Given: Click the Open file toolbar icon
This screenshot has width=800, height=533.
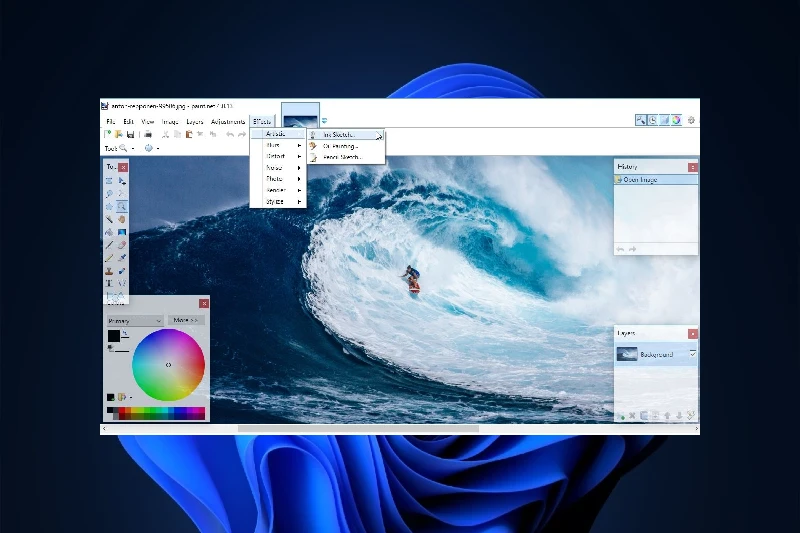Looking at the screenshot, I should [119, 134].
